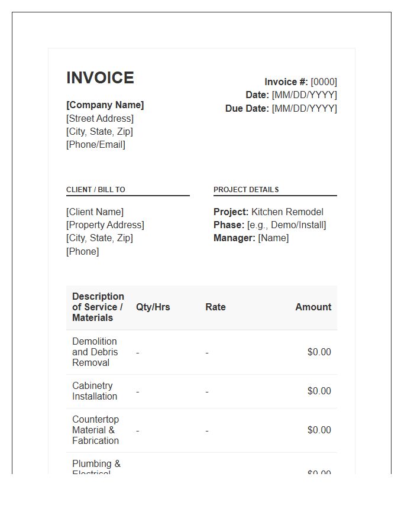Click the Date: [MM/DD/YYYY] line
Screen dimensions: 414x532
291,95
